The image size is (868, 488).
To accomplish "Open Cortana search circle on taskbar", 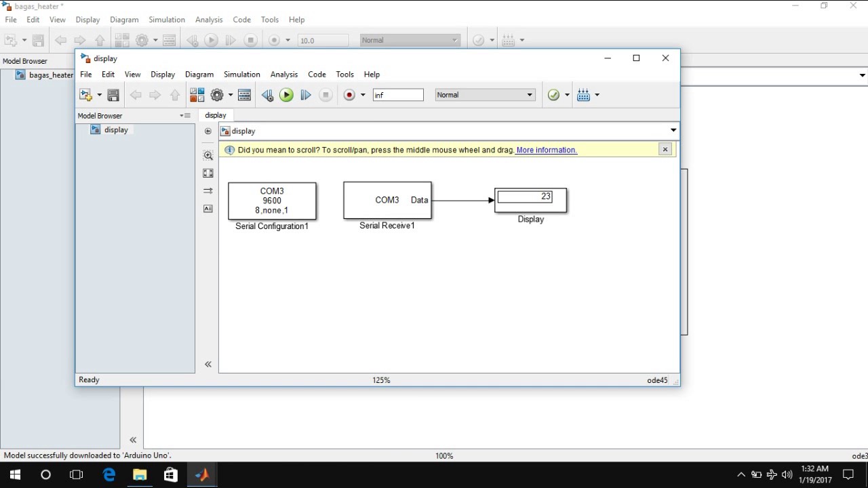I will pyautogui.click(x=45, y=474).
